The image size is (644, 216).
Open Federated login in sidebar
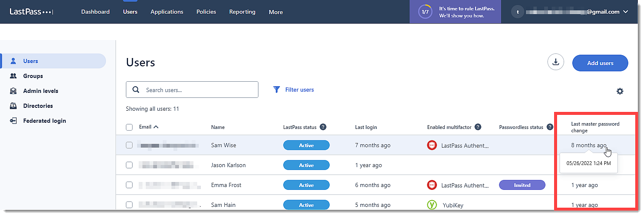pos(44,121)
